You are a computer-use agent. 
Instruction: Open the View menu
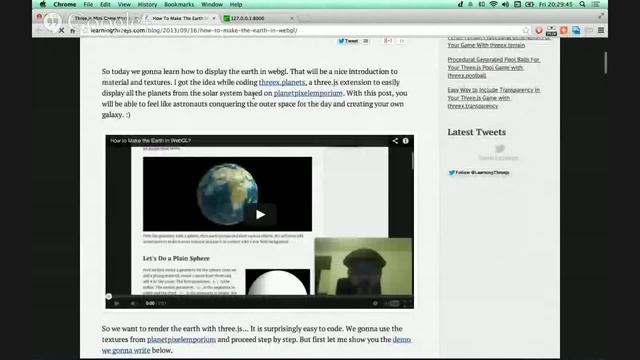(124, 4)
